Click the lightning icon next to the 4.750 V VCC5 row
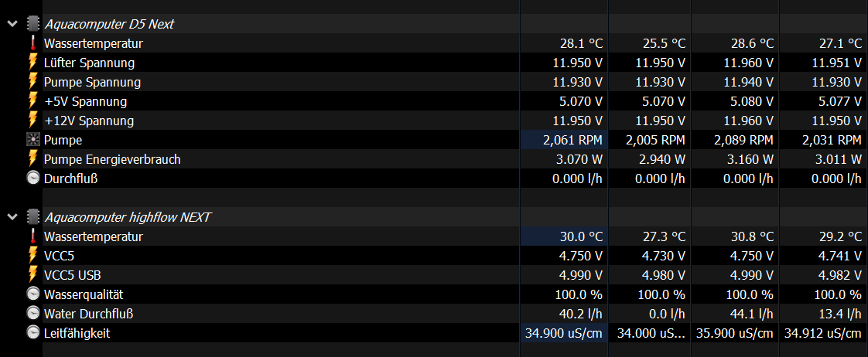Image resolution: width=868 pixels, height=357 pixels. (x=33, y=255)
